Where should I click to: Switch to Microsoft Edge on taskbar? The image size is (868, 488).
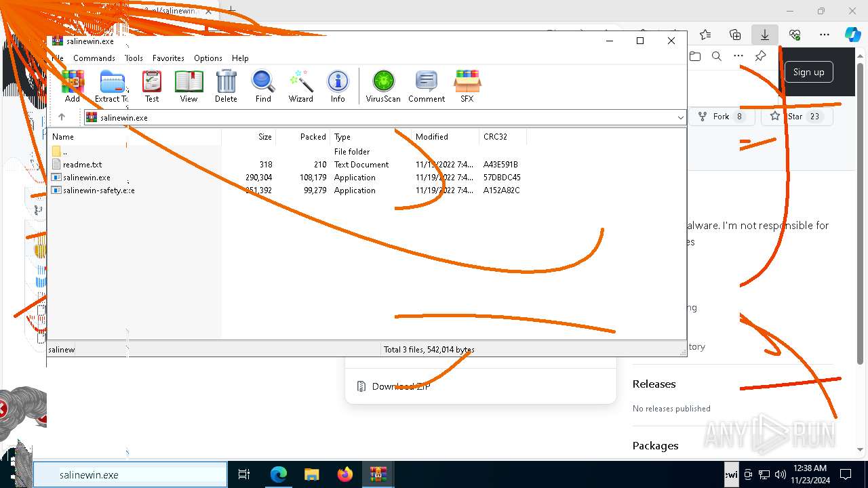279,475
